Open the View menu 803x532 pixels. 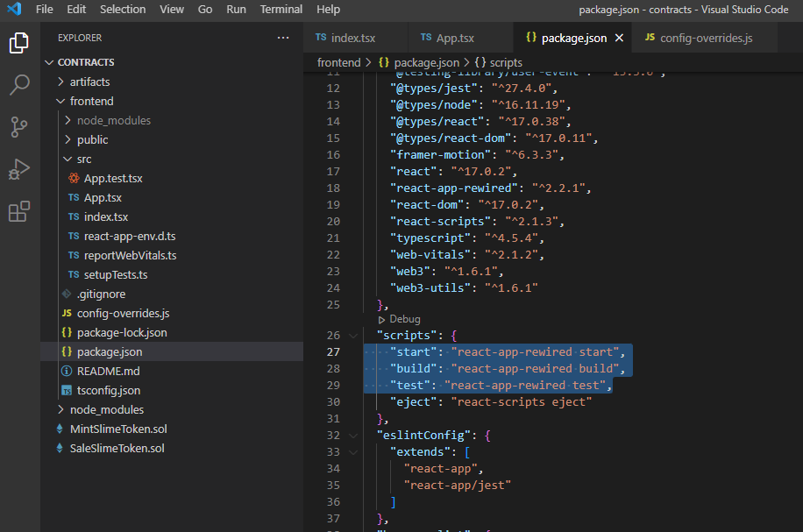tap(172, 10)
